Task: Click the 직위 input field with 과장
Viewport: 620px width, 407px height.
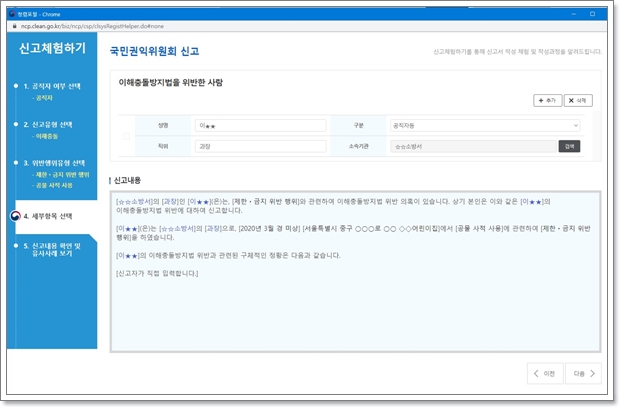Action: (261, 146)
